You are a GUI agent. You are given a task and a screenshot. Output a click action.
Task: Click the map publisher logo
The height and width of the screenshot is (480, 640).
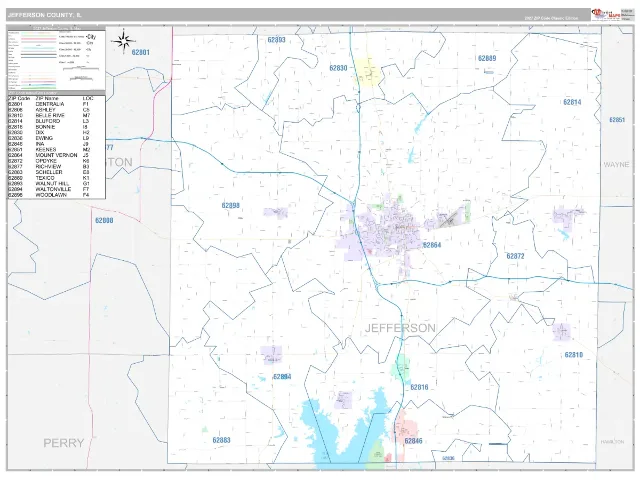coord(606,14)
